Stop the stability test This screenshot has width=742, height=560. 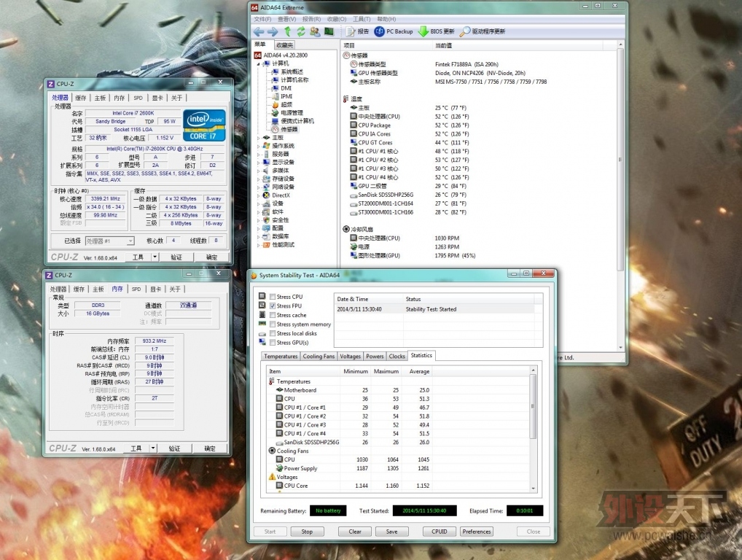(x=307, y=532)
